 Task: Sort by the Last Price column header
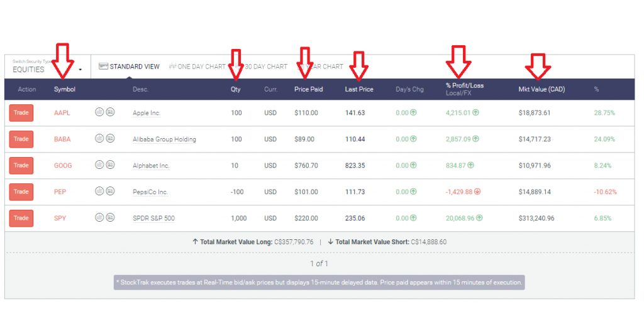tap(359, 89)
